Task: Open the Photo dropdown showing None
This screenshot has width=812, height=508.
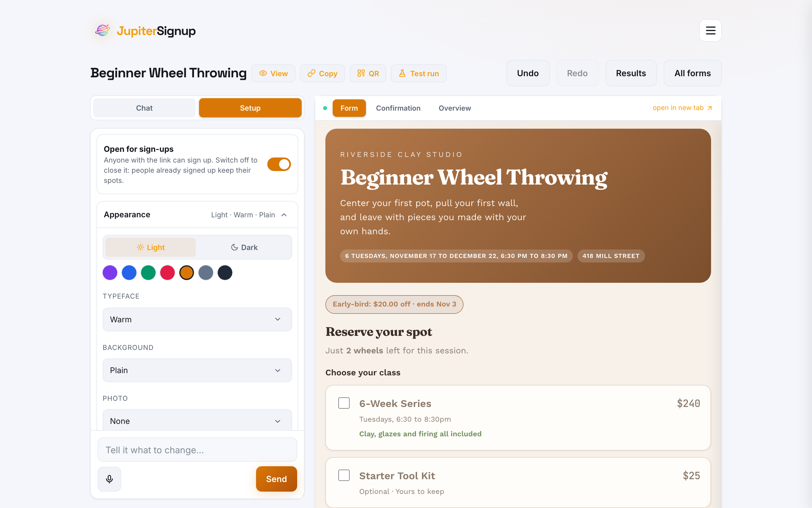Action: [x=197, y=421]
